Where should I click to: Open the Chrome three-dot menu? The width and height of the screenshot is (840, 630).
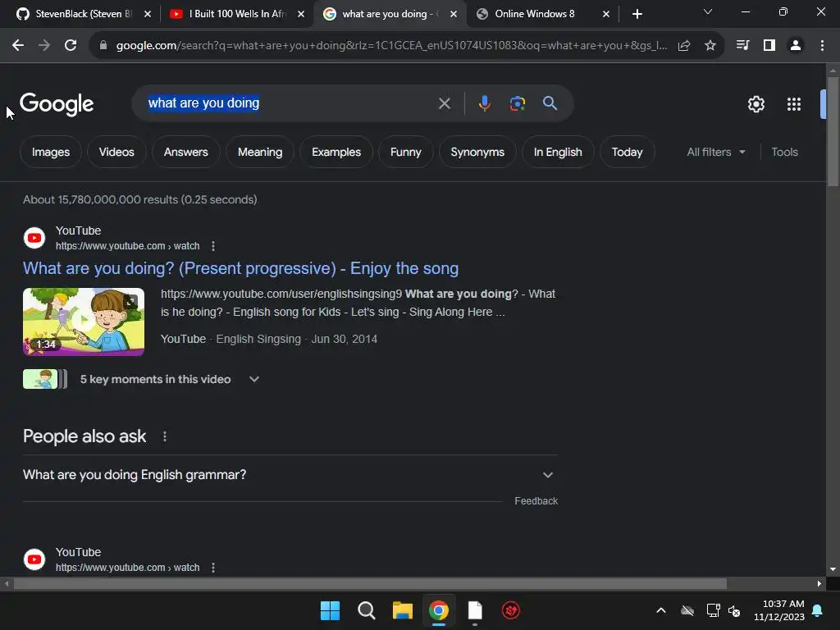822,46
